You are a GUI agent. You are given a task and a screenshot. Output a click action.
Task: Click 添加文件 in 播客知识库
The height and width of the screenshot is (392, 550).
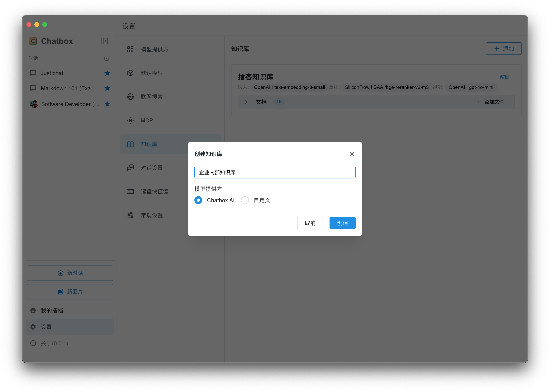point(490,102)
